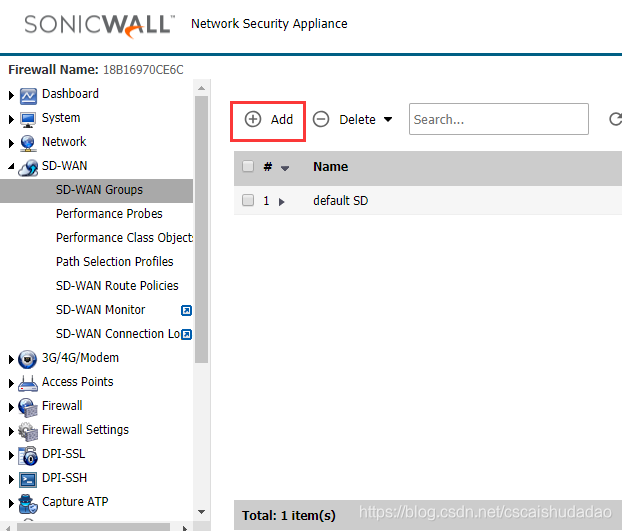Click the SonicWall logo
This screenshot has width=622, height=531.
[100, 25]
